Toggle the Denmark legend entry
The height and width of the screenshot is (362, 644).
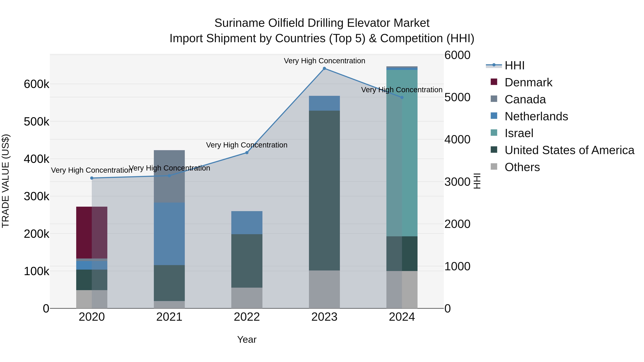coord(521,82)
